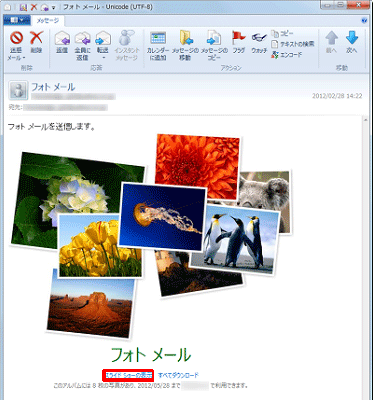373x400 pixels.
Task: Open the jellyfish photo thumbnail
Action: coord(163,217)
